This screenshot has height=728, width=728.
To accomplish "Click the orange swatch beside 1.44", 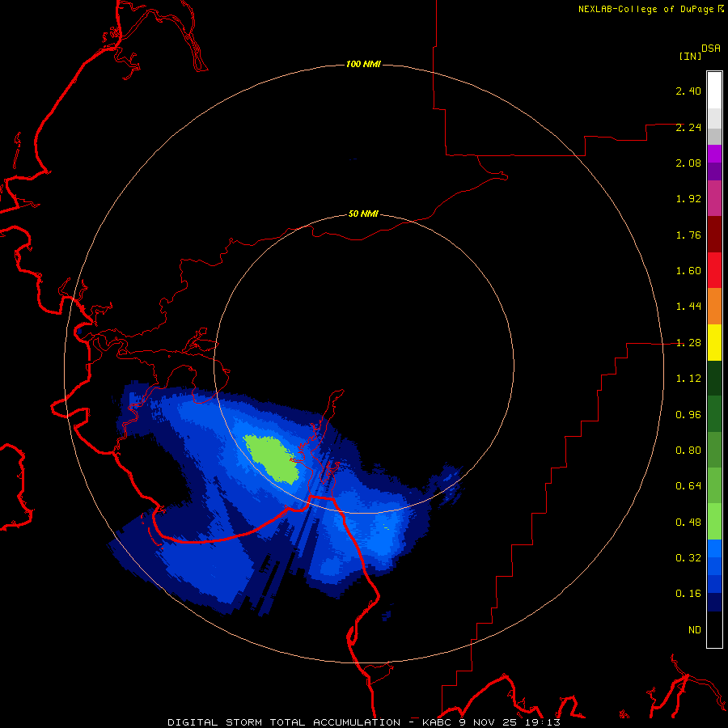I will click(714, 307).
